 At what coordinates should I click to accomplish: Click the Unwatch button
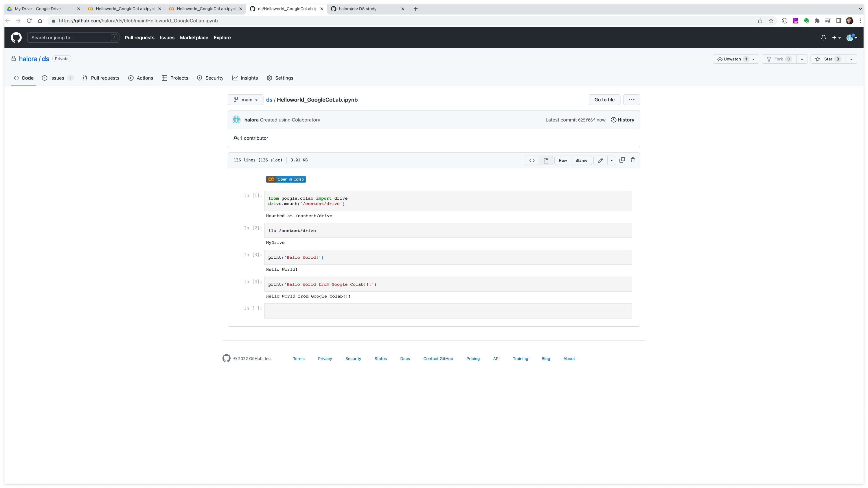[732, 59]
